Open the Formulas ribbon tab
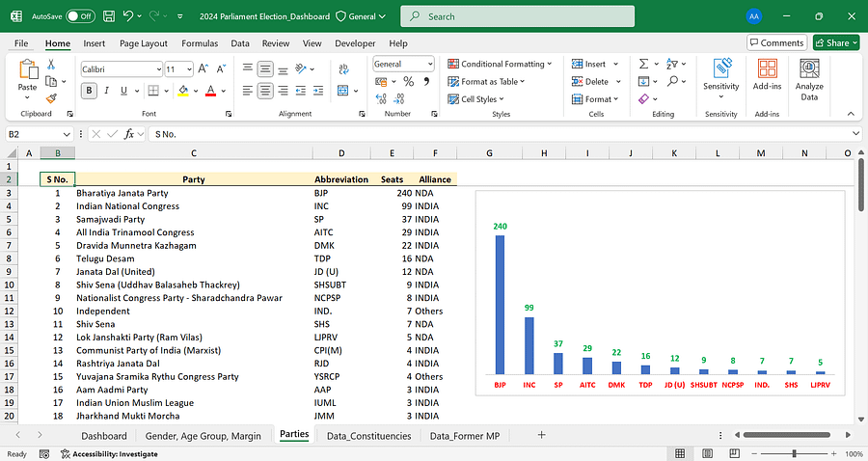Viewport: 868px width, 461px height. click(x=200, y=43)
